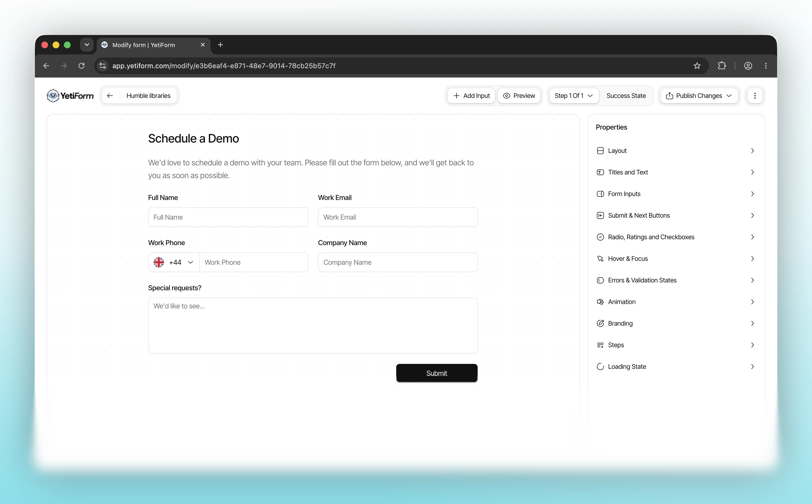Viewport: 812px width, 504px height.
Task: Click the Radio, Ratings and Checkboxes icon
Action: pos(600,237)
